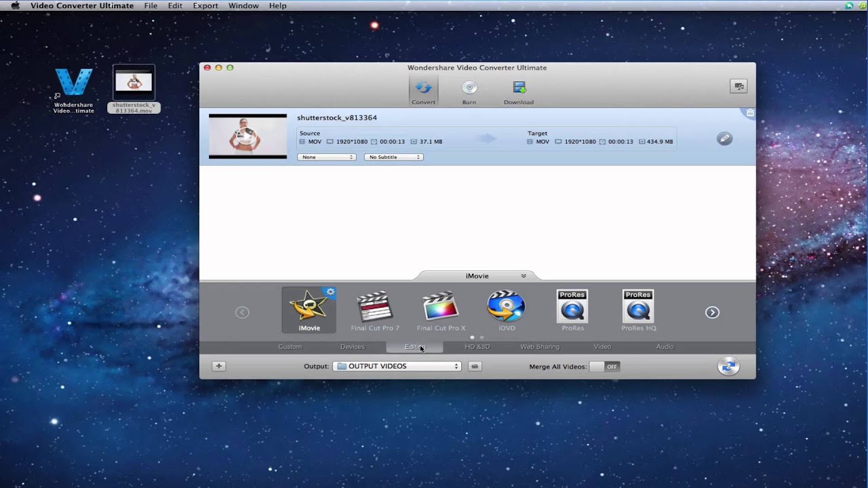Select the Final Cut Pro X preset

coord(441,310)
